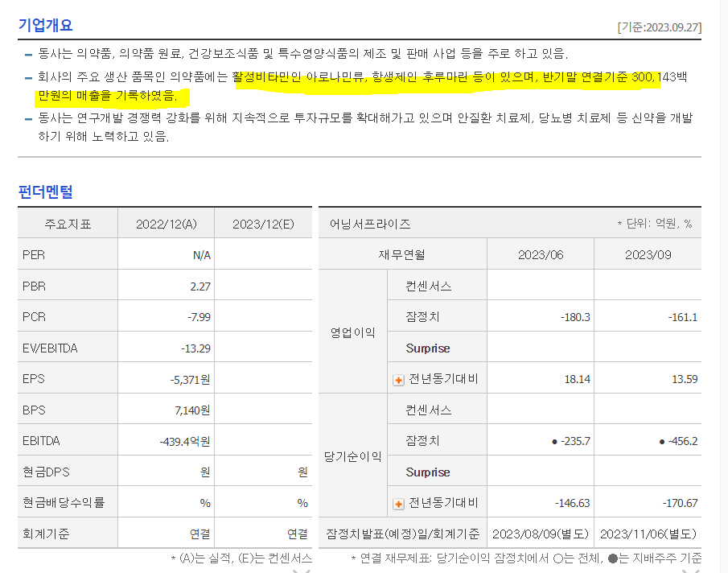728x573 pixels.
Task: Click the 2022/12(A) column header
Action: tap(167, 225)
